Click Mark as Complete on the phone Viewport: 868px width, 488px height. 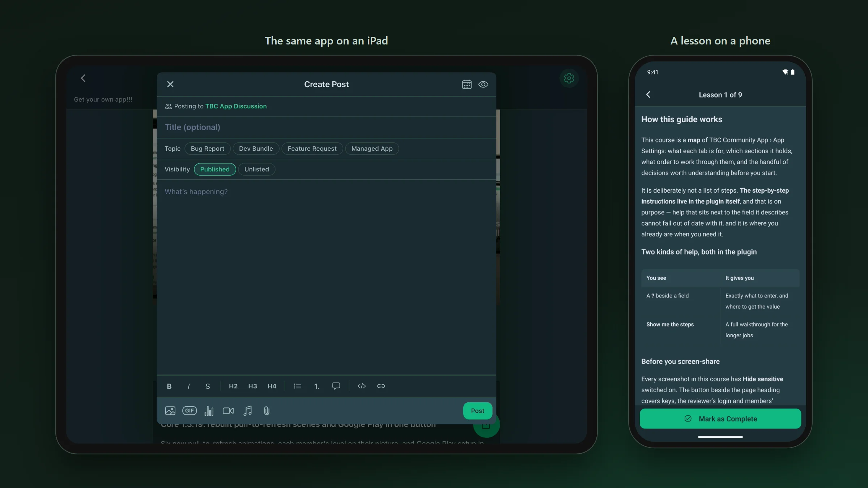720,419
